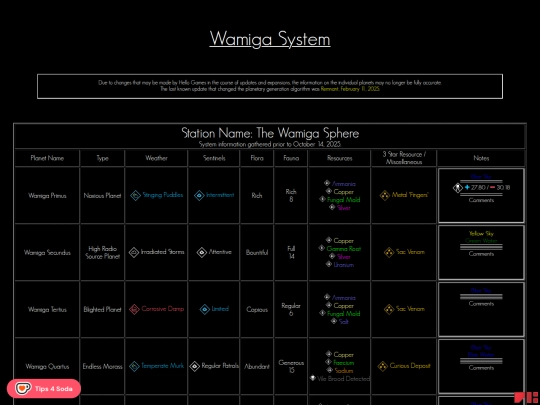Screen dimensions: 540x405
Task: Click the Green Water note text
Action: tap(481, 240)
